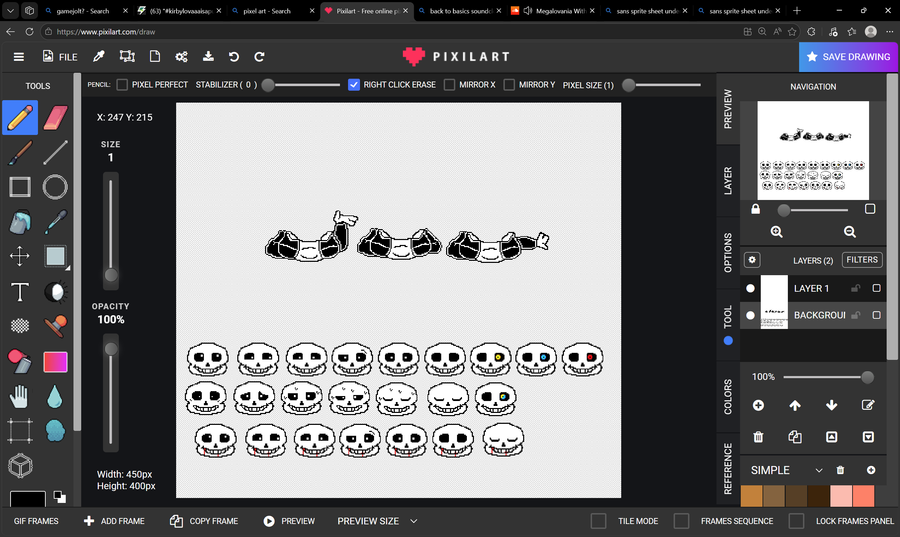Screen dimensions: 900x537
Task: Move layer up with the arrow
Action: 795,406
